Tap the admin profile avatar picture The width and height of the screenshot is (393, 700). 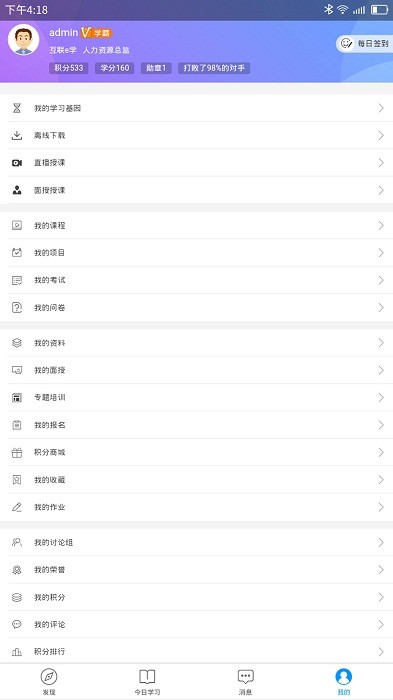[x=23, y=40]
